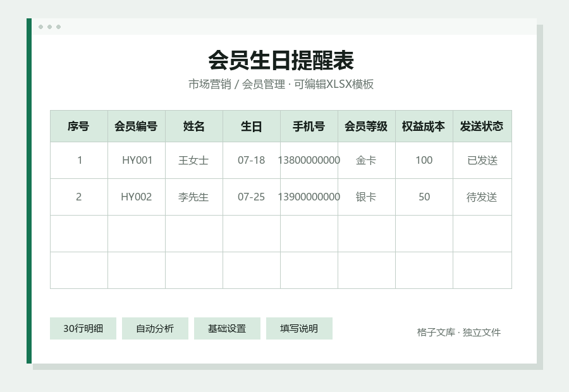The image size is (569, 392).
Task: Click the 格子文库 · 独立文件 footer text
Action: (x=459, y=332)
